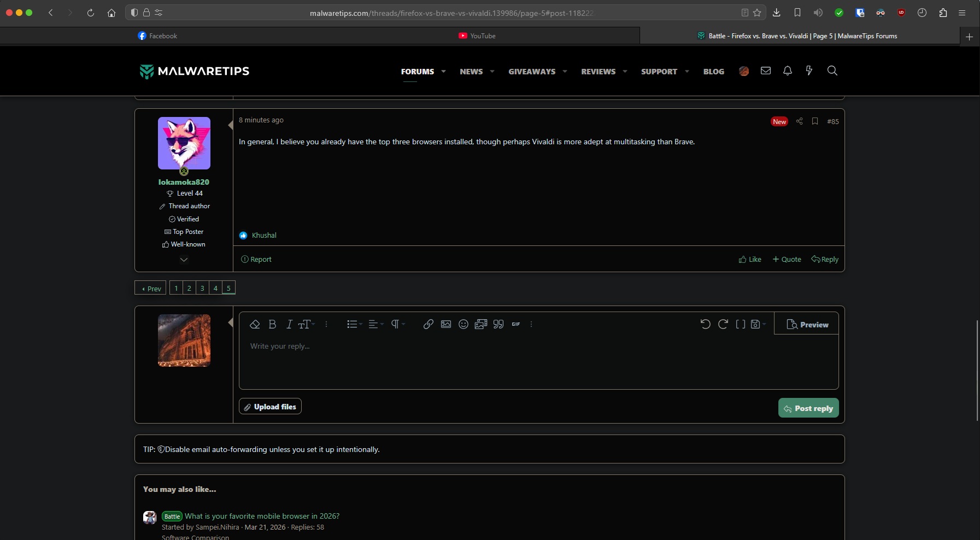Screen dimensions: 980x540
Task: Redo the edit in the reply editor
Action: [723, 324]
